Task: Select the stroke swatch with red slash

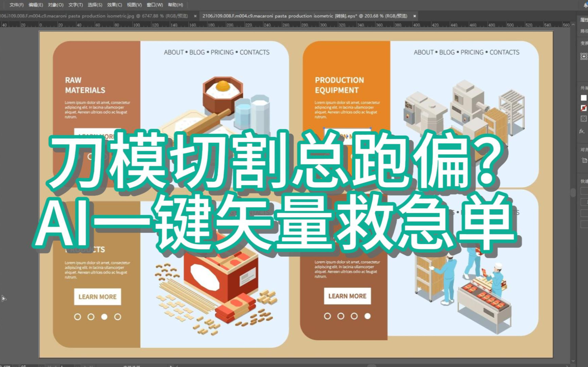Action: point(583,108)
